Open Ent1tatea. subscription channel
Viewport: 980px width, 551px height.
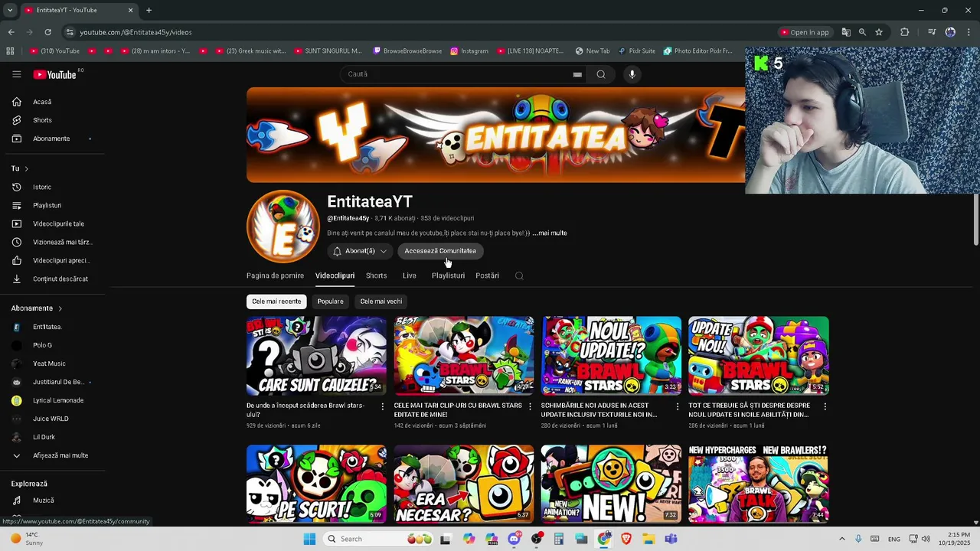(47, 327)
